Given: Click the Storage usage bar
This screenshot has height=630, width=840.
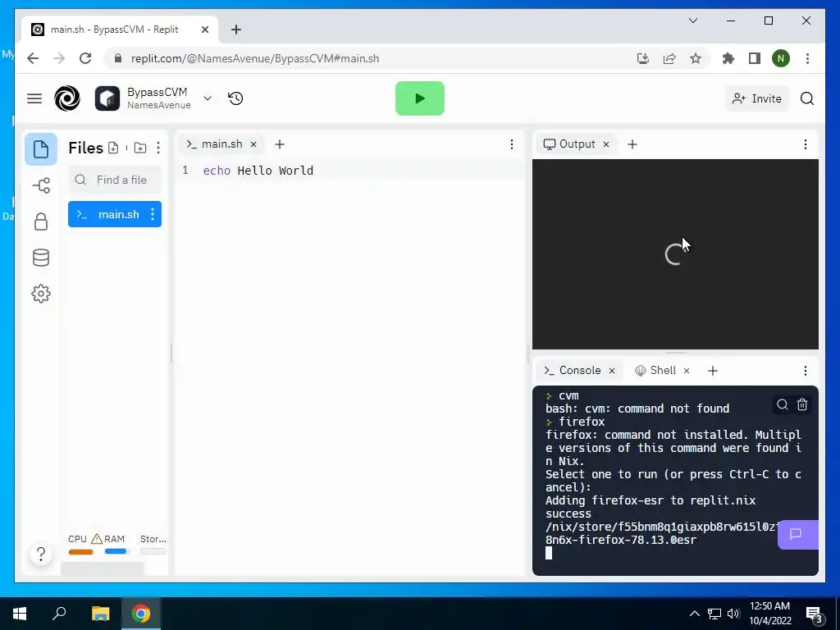Looking at the screenshot, I should (153, 551).
